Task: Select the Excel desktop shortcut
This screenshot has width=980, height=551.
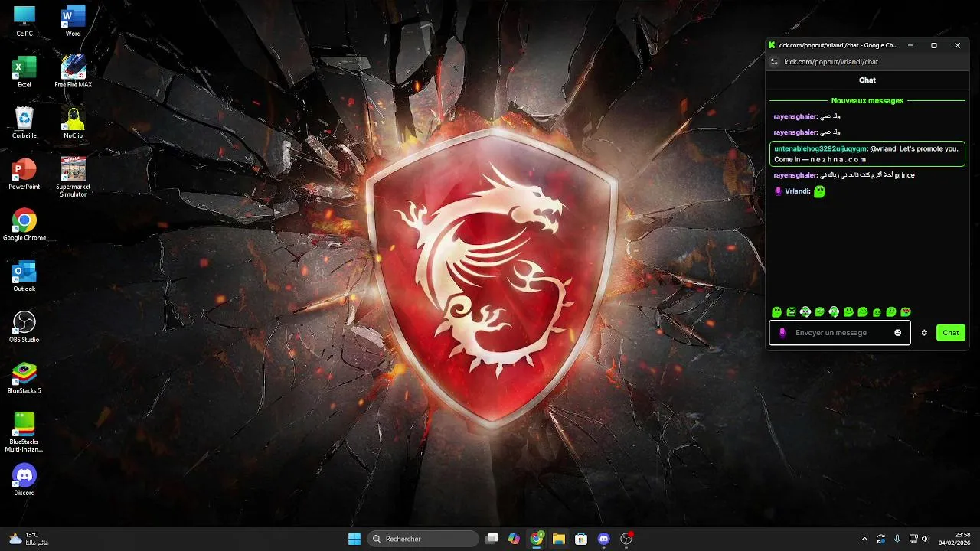Action: pos(24,72)
